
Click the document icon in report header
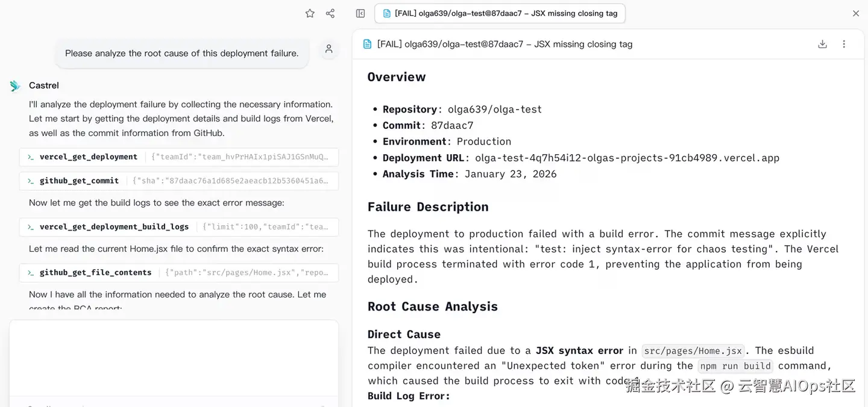(367, 44)
